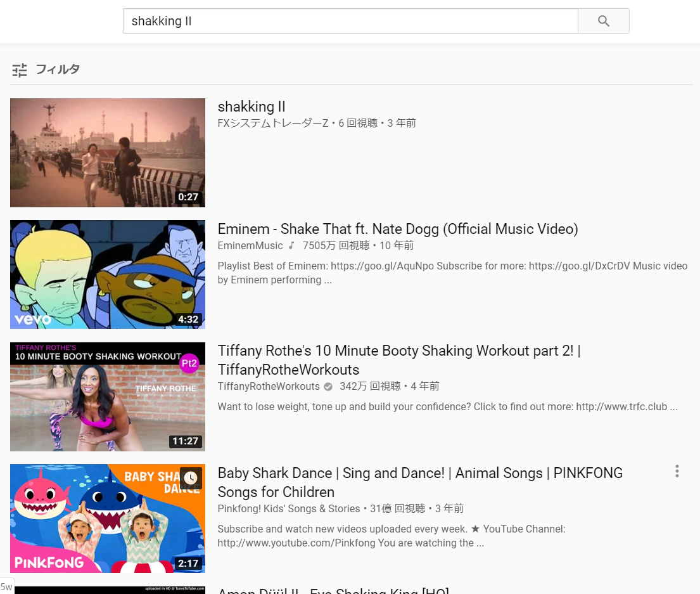The width and height of the screenshot is (700, 594).
Task: Click the 'Subscribe and watch new videos' description
Action: tap(391, 536)
